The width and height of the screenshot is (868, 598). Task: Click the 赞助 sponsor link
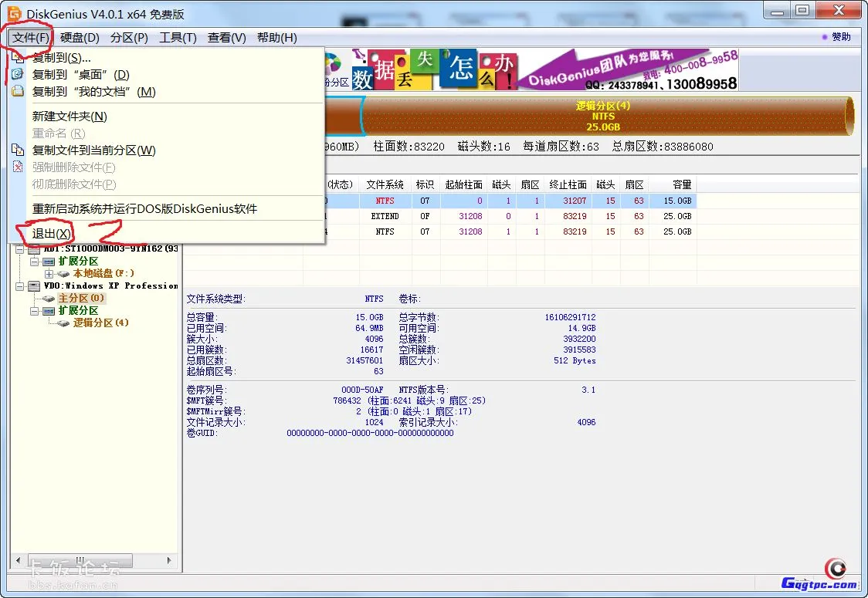click(x=843, y=37)
